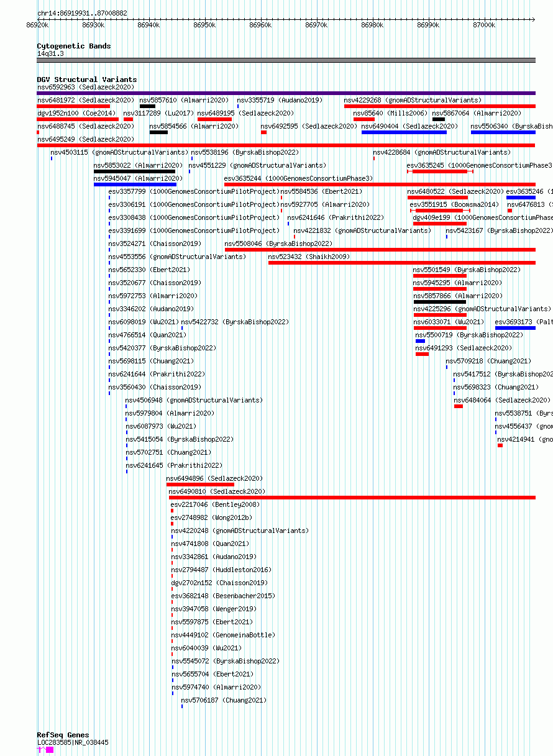The image size is (553, 756).
Task: Select nsv3524271 (Chaisson2019) label
Action: [155, 244]
